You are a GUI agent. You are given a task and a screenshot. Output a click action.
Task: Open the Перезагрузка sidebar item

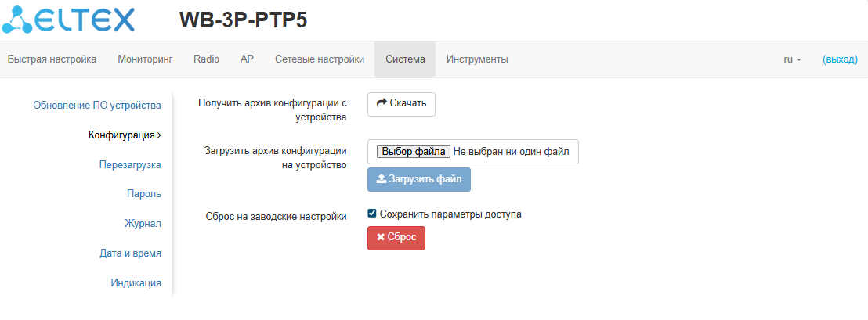[x=130, y=164]
